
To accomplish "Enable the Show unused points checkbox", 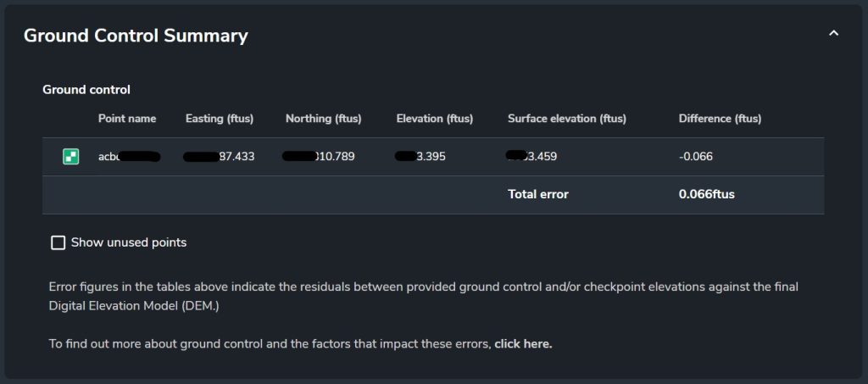I will click(x=58, y=243).
